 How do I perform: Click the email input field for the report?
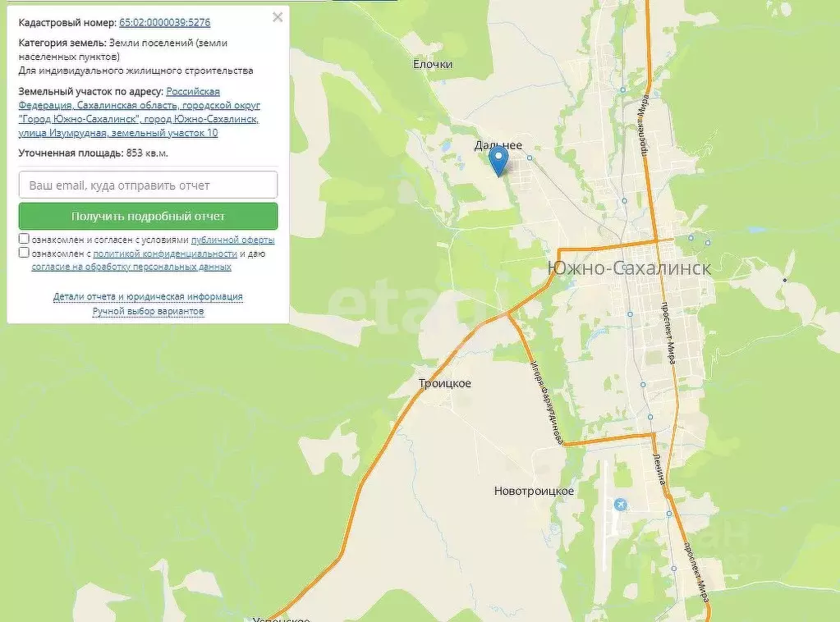(148, 185)
